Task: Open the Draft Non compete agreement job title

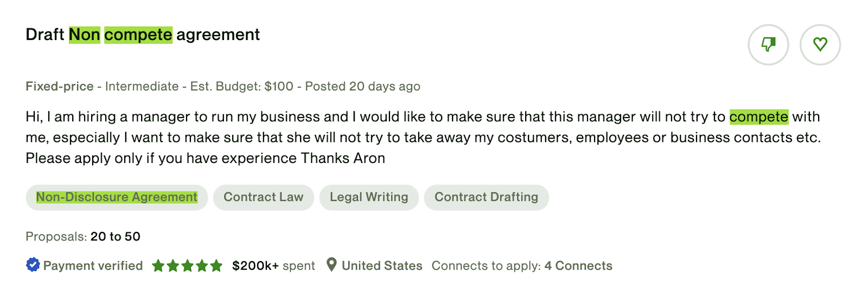Action: [x=143, y=35]
